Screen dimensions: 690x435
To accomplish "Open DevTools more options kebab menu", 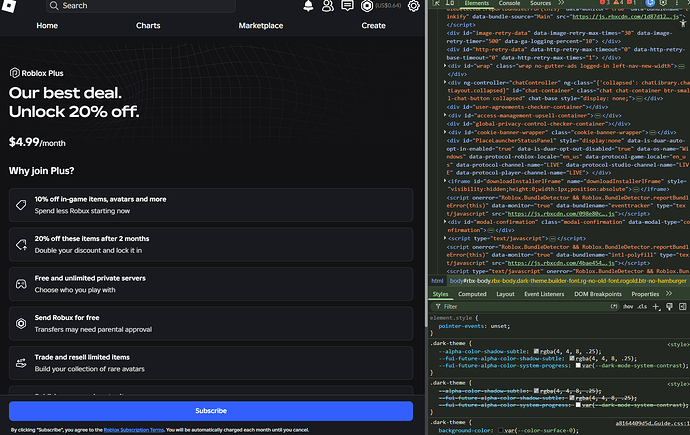I will pyautogui.click(x=677, y=3).
